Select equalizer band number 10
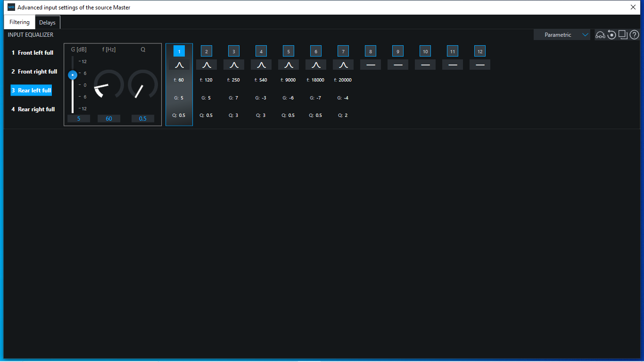The width and height of the screenshot is (644, 362). (x=425, y=51)
